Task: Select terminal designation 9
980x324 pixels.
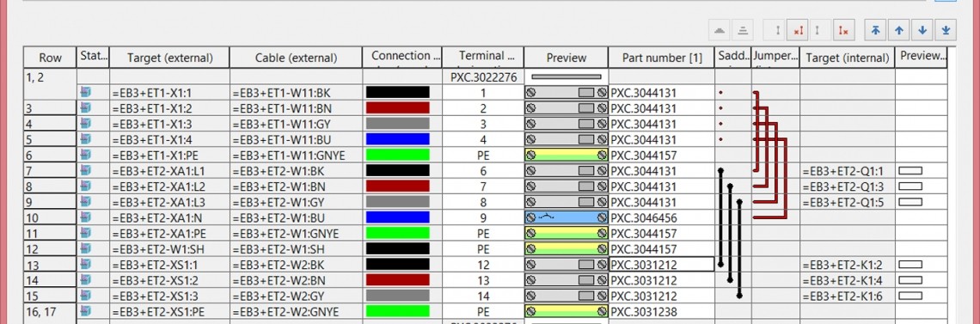Action: click(483, 217)
